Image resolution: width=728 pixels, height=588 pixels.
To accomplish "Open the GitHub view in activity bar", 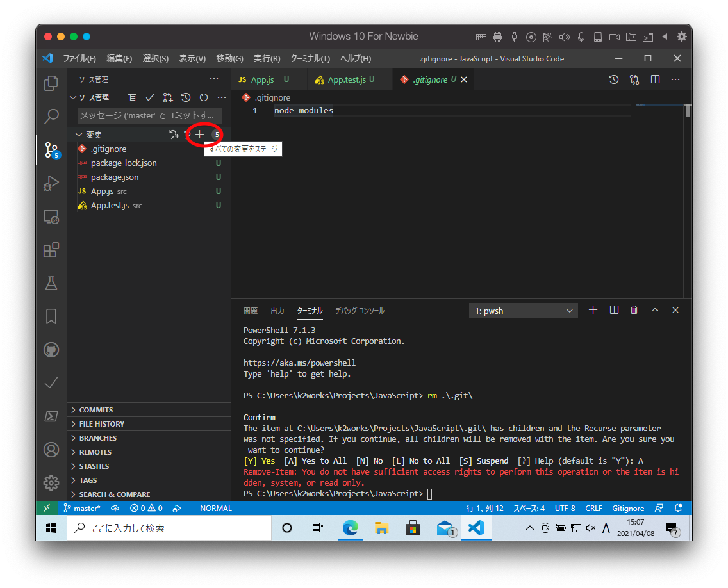I will pos(51,350).
